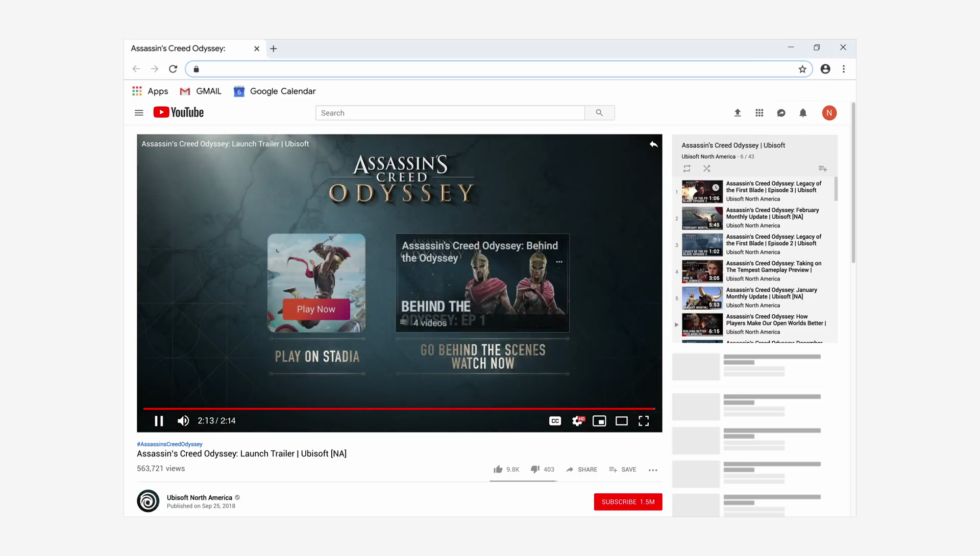Click the YouTube upload video icon
This screenshot has height=556, width=980.
pyautogui.click(x=738, y=113)
